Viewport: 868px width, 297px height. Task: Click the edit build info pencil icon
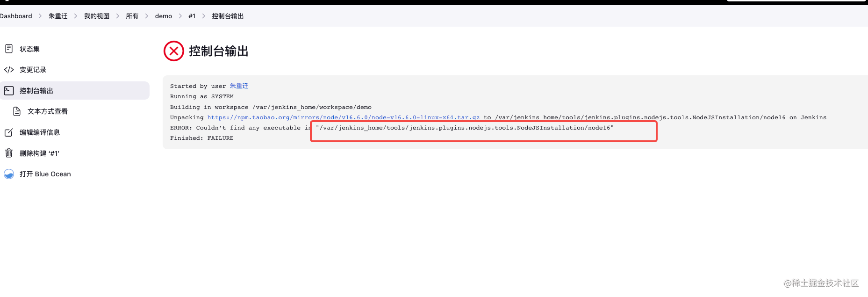(x=9, y=132)
